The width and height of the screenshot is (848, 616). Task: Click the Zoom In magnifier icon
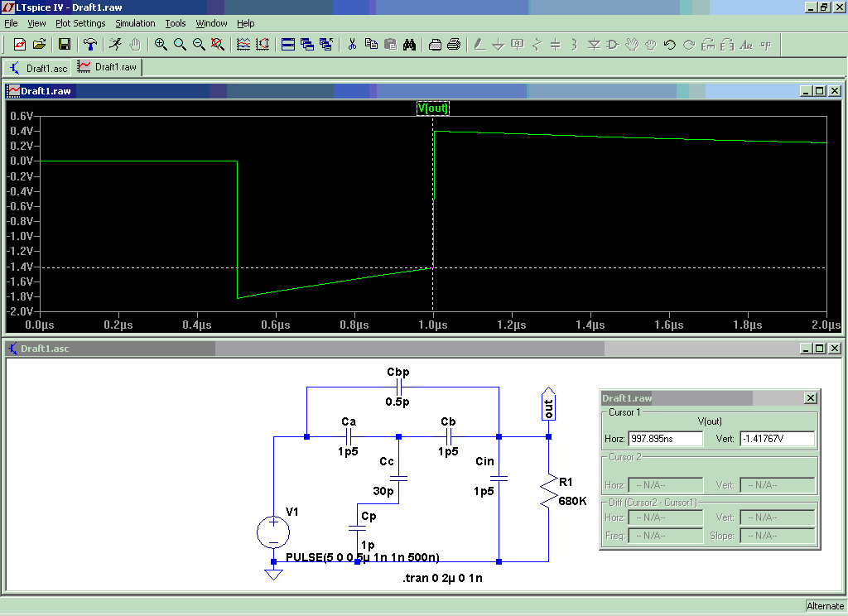coord(161,44)
